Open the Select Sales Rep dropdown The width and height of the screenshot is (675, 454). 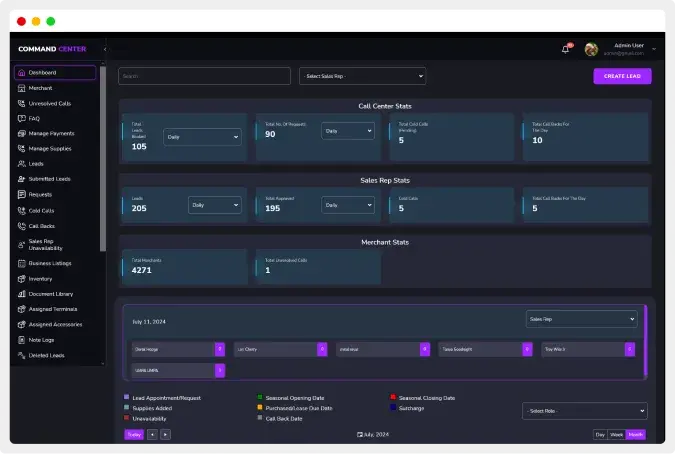[362, 76]
